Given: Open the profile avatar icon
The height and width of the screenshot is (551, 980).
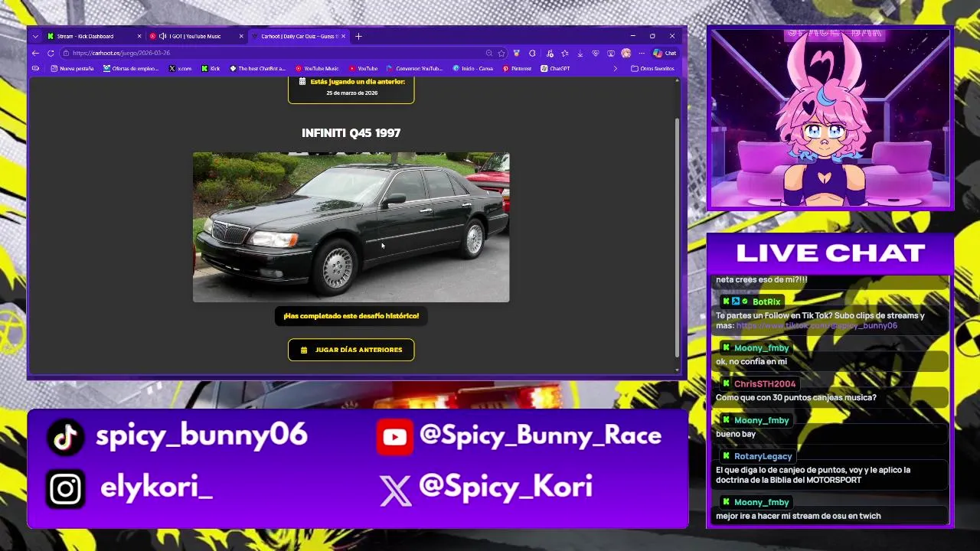Looking at the screenshot, I should click(626, 53).
